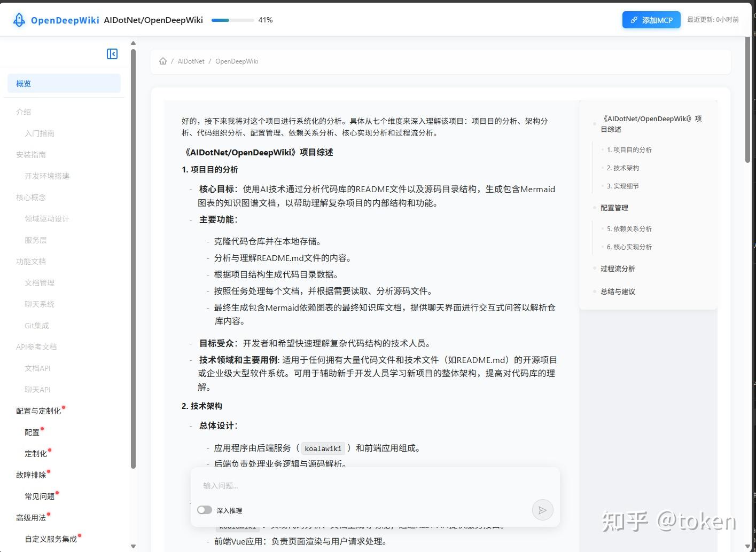Click the AIDotNet breadcrumb link
Screen dimensions: 756x552
[x=191, y=61]
